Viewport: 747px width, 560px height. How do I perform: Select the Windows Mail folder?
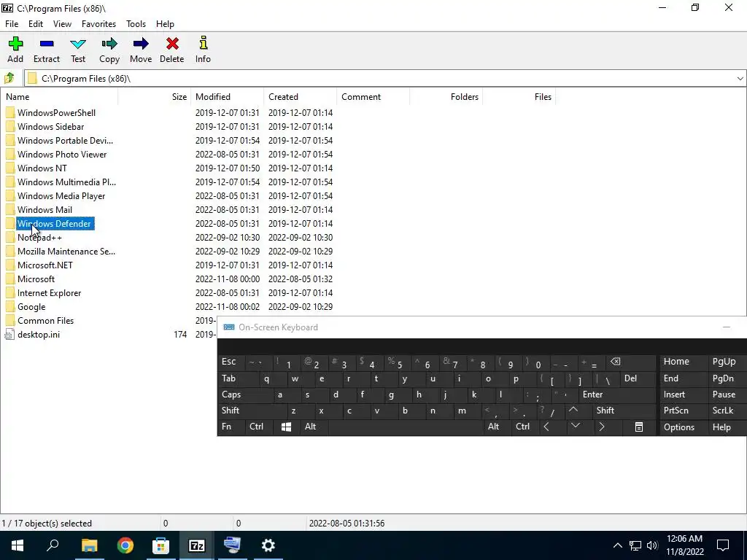(44, 209)
